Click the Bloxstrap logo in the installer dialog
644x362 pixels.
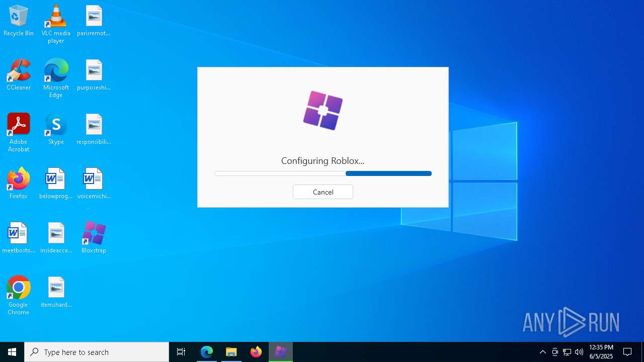click(323, 111)
